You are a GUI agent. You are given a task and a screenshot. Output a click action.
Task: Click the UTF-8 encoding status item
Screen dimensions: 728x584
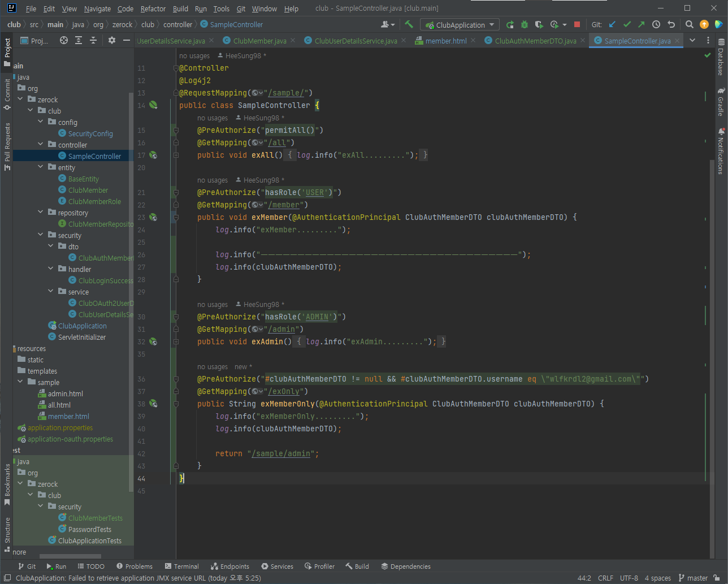(629, 578)
